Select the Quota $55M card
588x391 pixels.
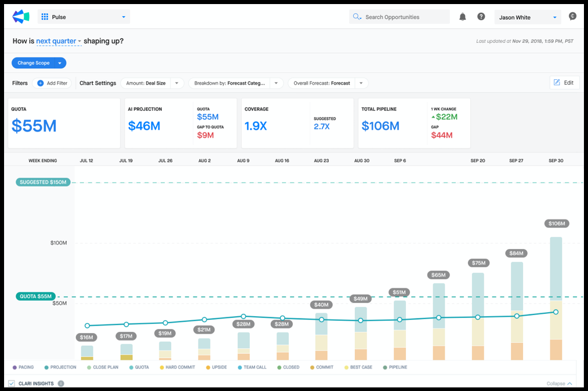click(64, 123)
